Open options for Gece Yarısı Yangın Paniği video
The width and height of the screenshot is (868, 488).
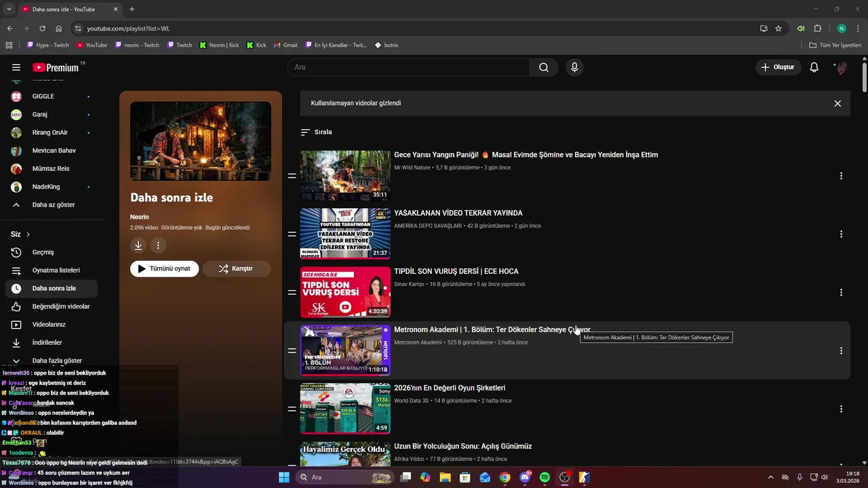click(x=841, y=176)
